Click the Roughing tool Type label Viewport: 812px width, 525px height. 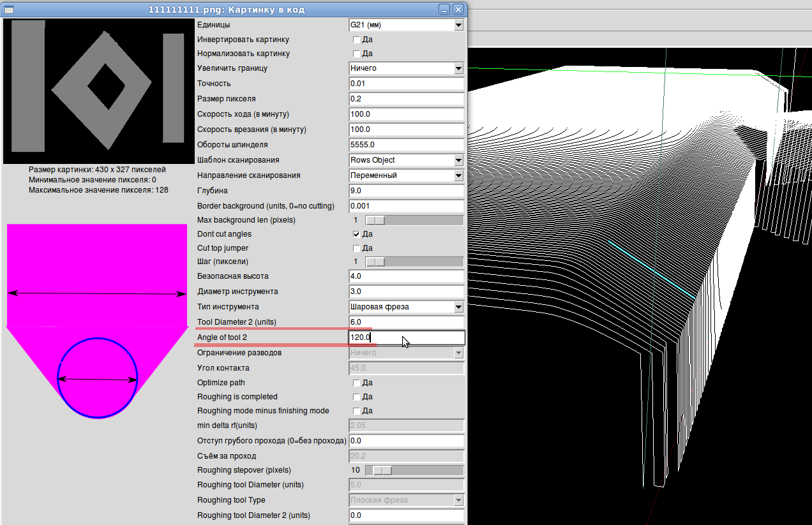click(x=231, y=500)
